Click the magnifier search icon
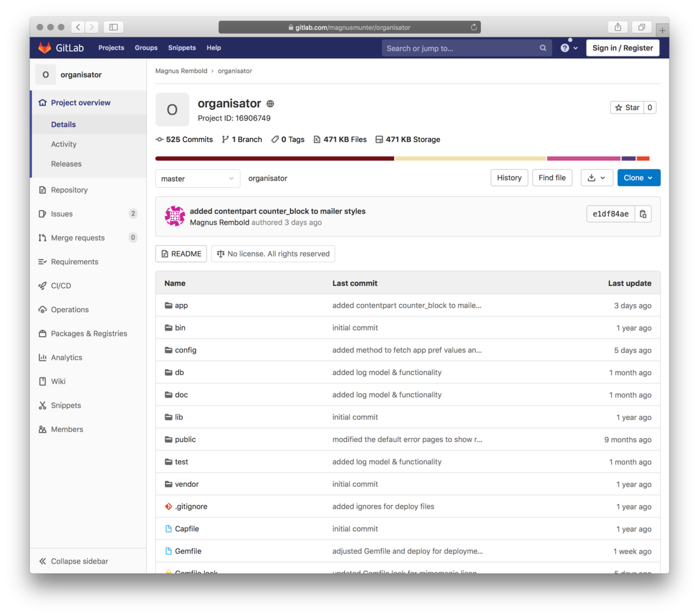The width and height of the screenshot is (699, 616). coord(543,48)
